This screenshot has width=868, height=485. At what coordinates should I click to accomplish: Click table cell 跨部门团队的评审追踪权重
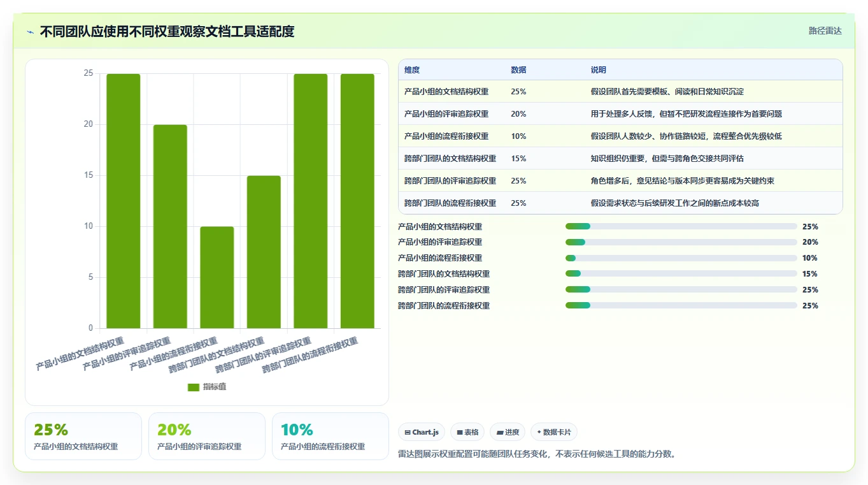point(450,181)
